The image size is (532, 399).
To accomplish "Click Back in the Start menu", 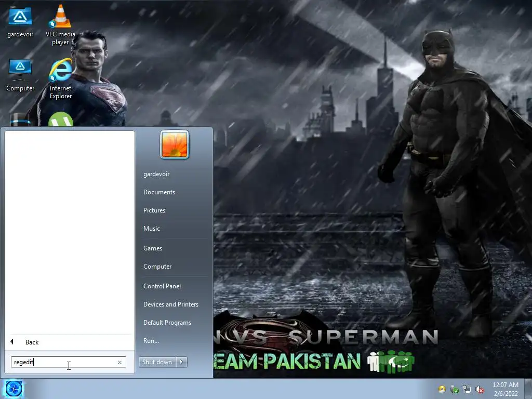I will [x=70, y=342].
